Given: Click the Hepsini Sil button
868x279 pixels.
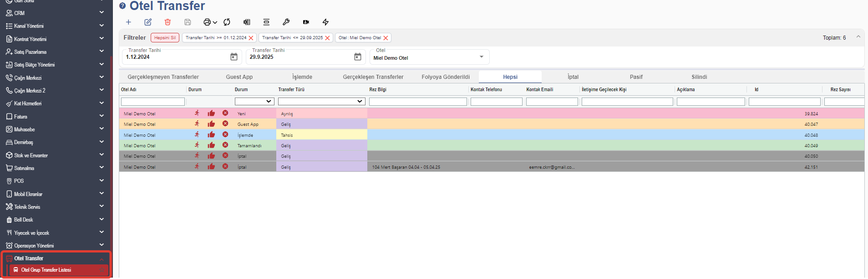Looking at the screenshot, I should tap(165, 38).
